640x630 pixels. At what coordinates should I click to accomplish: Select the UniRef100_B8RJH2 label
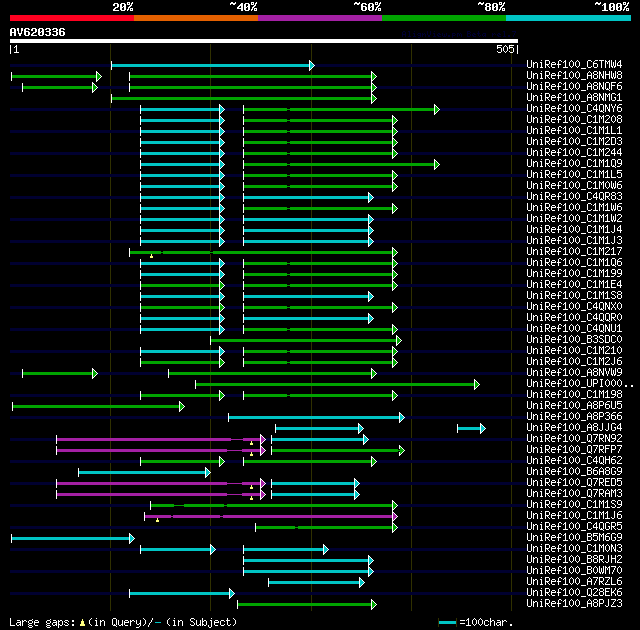coord(574,560)
